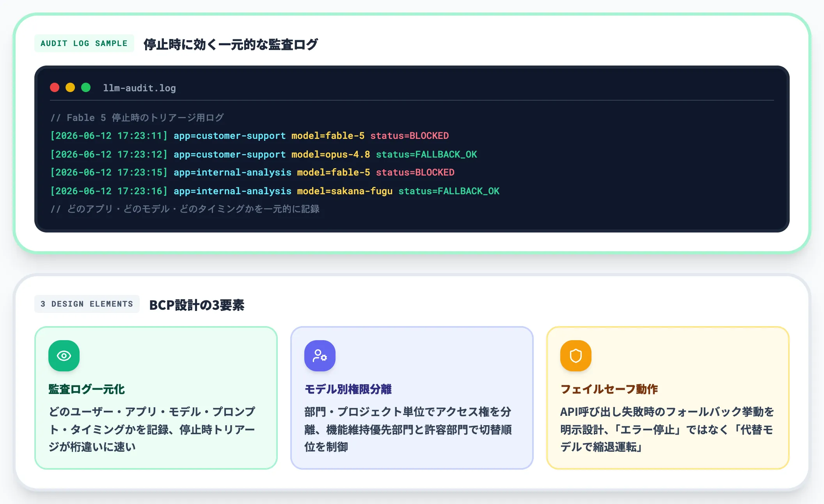Click the card title フェイルセーフ動作
Screen dimensions: 824x504
pyautogui.click(x=609, y=389)
